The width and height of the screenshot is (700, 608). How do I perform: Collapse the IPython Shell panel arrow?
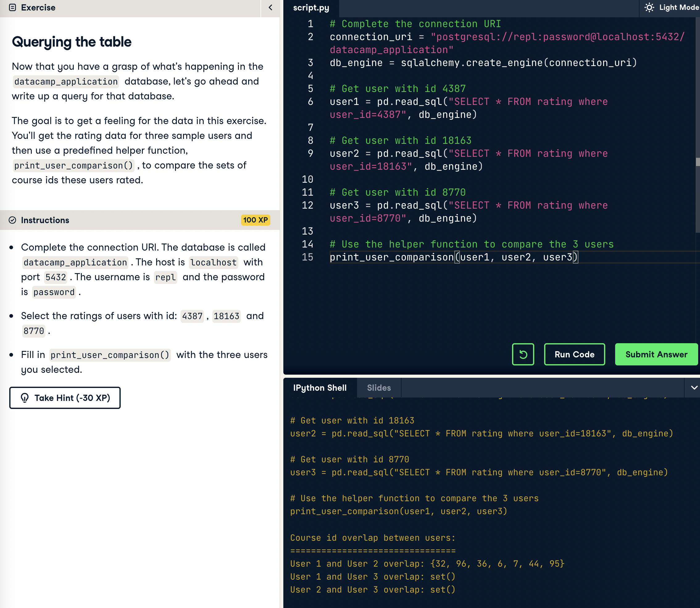pos(694,387)
